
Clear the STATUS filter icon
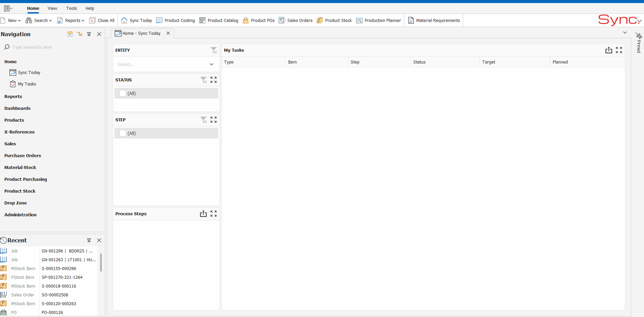coord(203,80)
